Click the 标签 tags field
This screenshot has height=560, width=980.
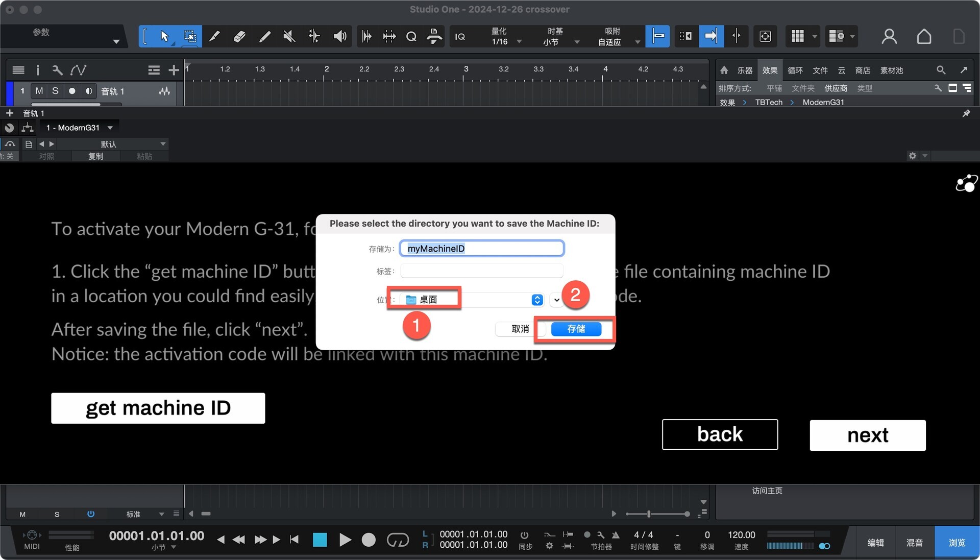[482, 271]
